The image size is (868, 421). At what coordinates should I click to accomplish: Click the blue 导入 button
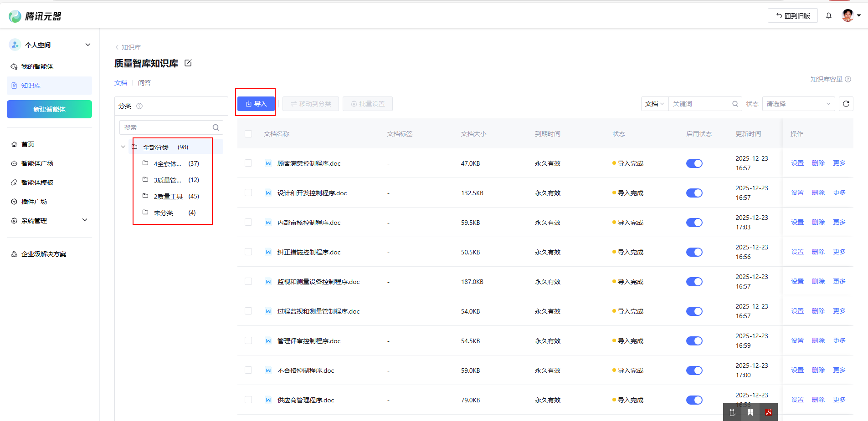[256, 104]
